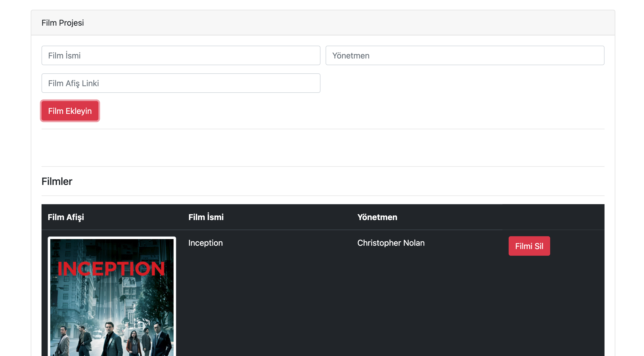Click the red INCEPTION title on poster

(111, 269)
